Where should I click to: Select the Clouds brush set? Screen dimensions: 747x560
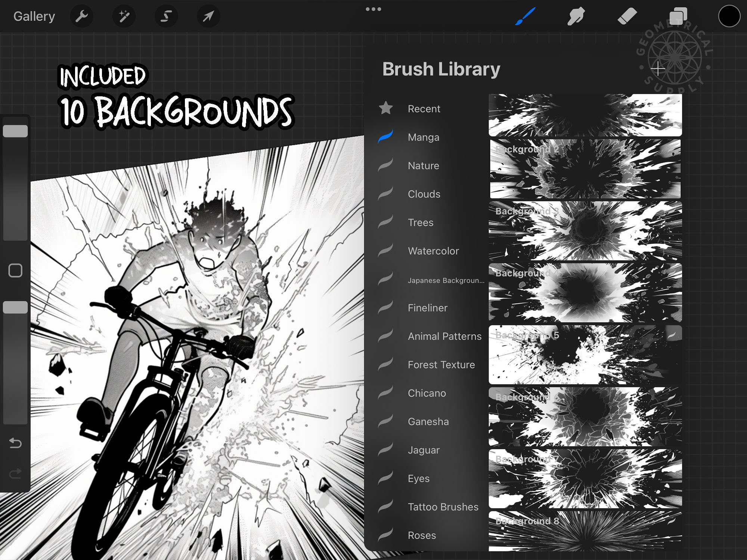pos(424,194)
